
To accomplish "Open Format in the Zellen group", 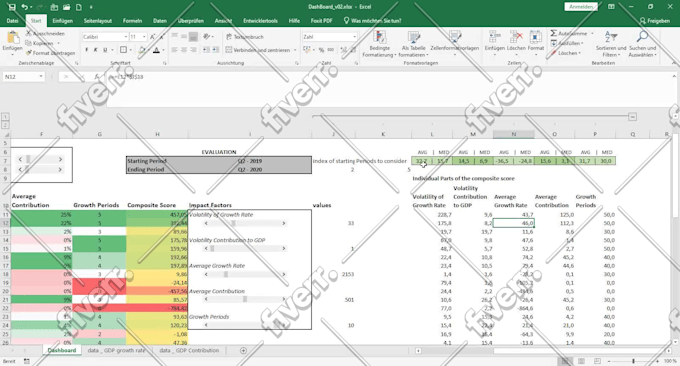I will 536,41.
